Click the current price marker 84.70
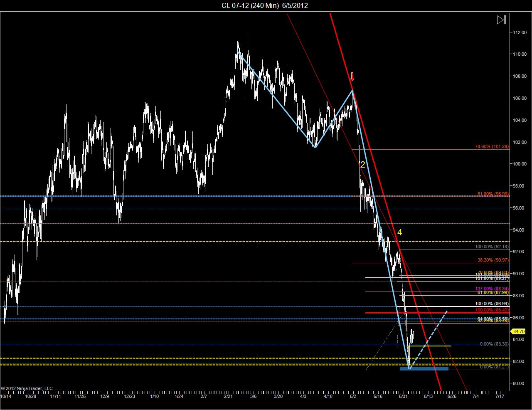This screenshot has width=532, height=410. point(517,331)
